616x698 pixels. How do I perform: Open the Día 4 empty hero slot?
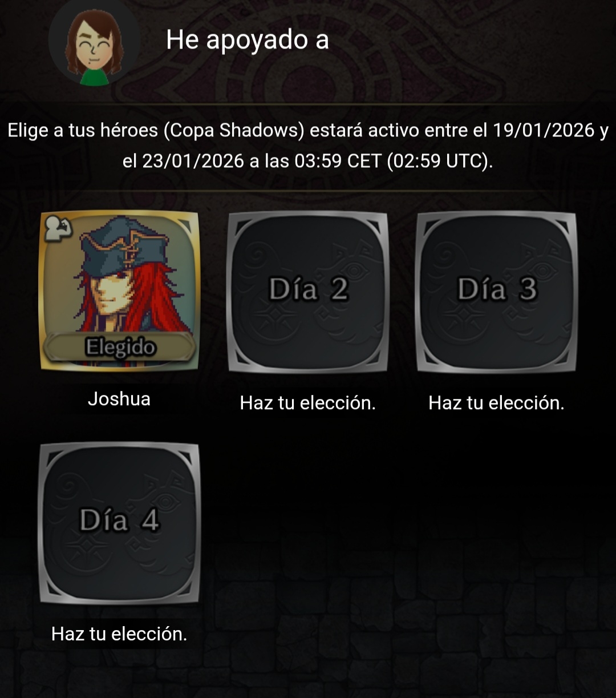[x=119, y=523]
